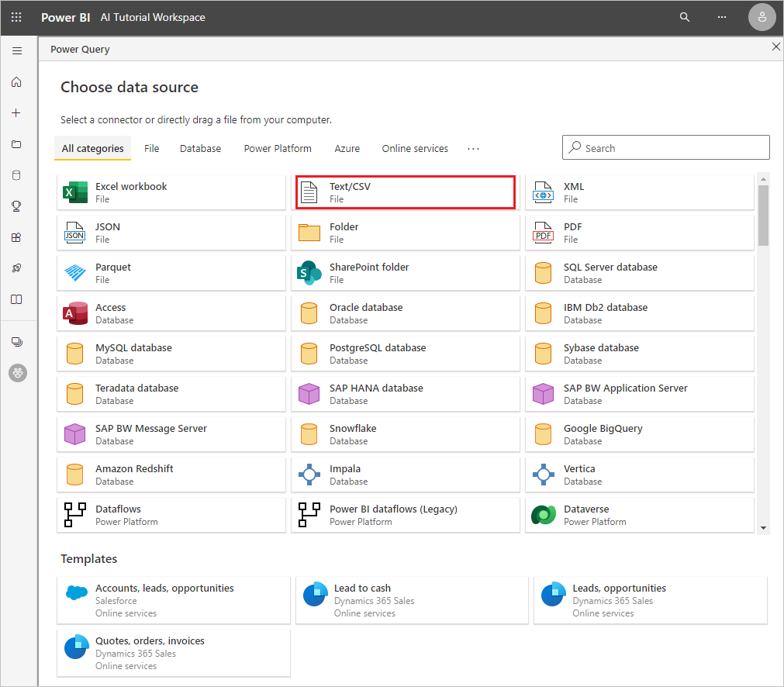Viewport: 784px width, 687px height.
Task: Open the current workspace round icon
Action: tap(18, 372)
